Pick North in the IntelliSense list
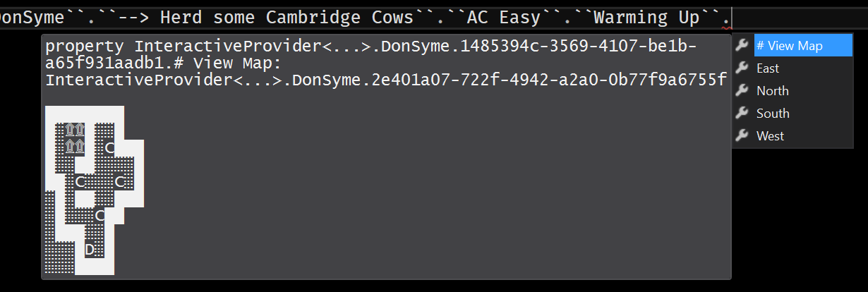The height and width of the screenshot is (292, 868). click(772, 91)
